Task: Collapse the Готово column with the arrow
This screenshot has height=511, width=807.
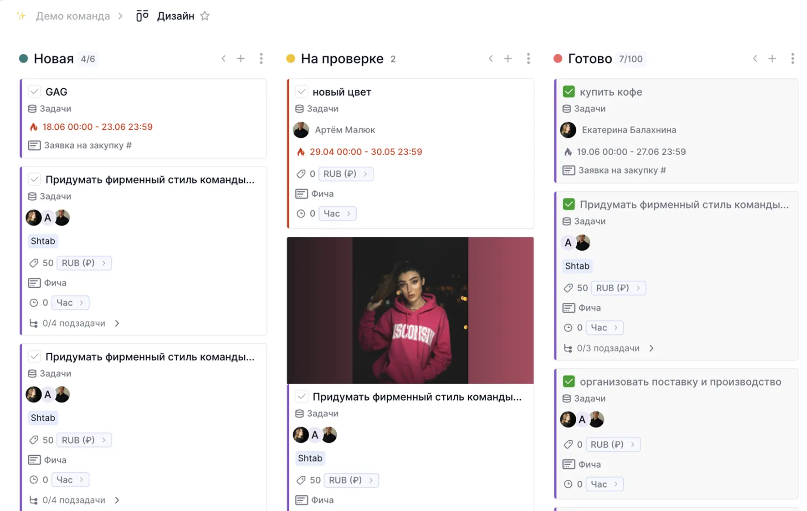Action: 755,59
